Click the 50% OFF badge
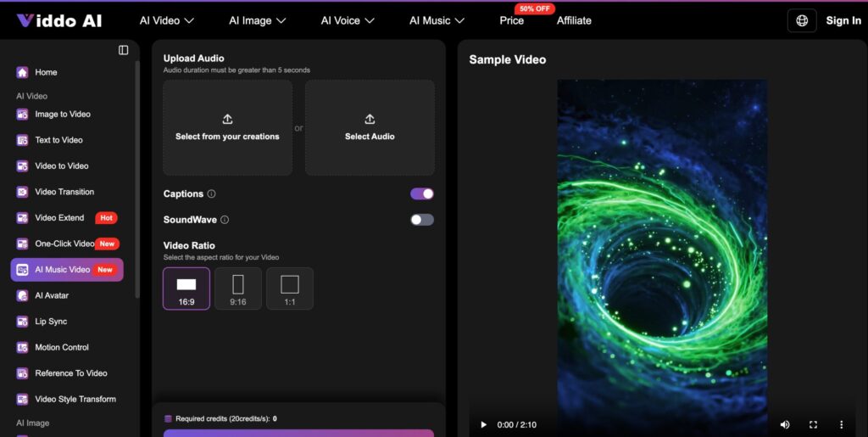The width and height of the screenshot is (868, 437). pyautogui.click(x=535, y=8)
